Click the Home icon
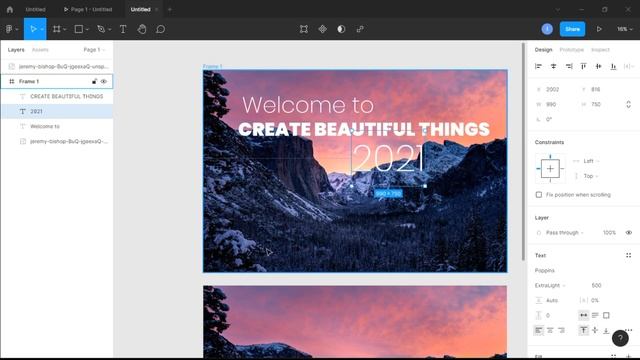Screen dimensions: 640x360 pos(10,9)
